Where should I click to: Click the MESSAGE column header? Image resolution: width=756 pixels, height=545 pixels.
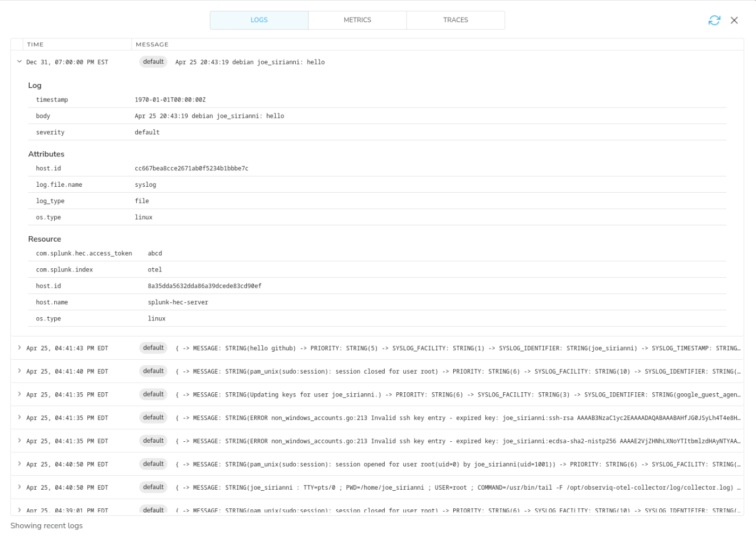[x=152, y=44]
